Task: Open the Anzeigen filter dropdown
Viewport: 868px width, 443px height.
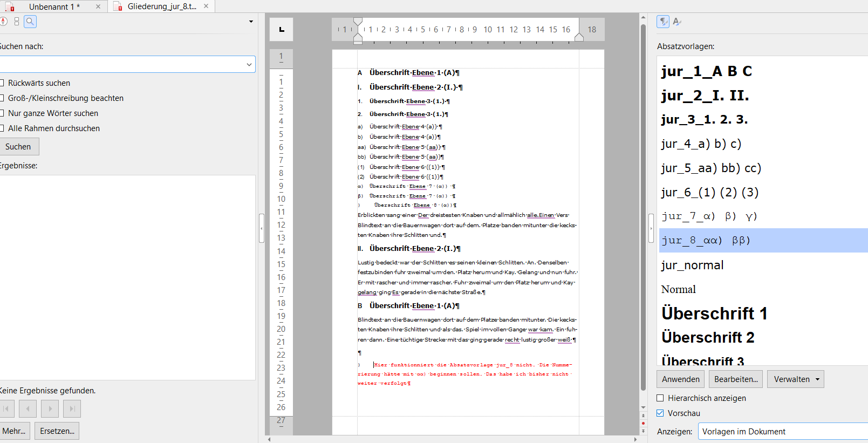Action: point(782,432)
